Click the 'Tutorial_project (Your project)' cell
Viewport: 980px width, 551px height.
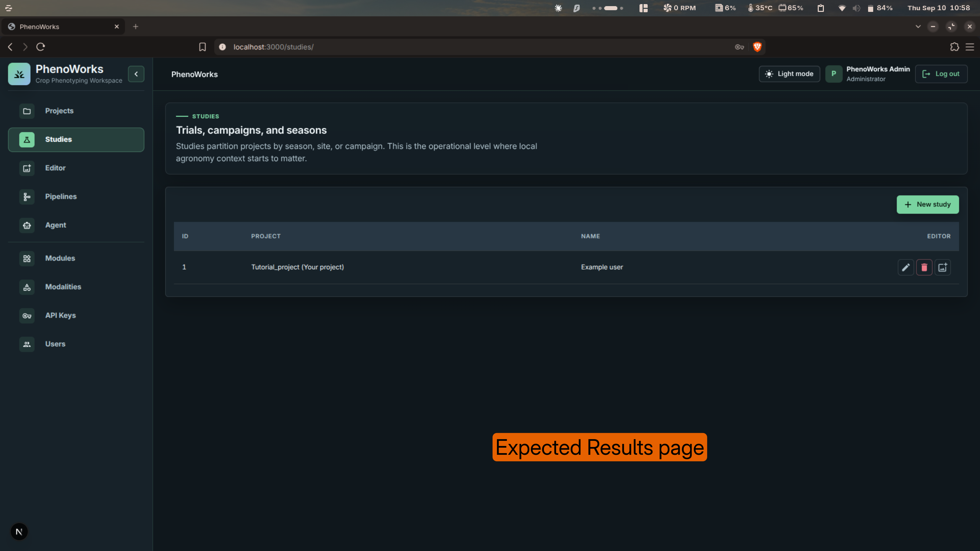point(298,267)
